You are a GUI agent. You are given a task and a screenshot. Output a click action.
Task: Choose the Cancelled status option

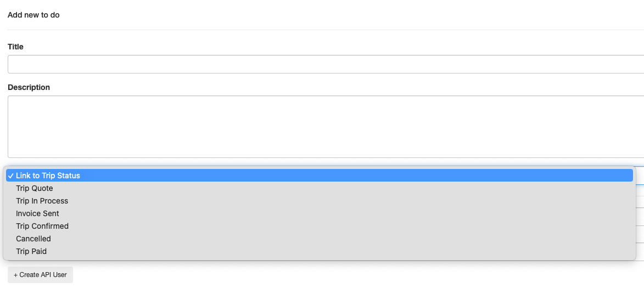33,239
